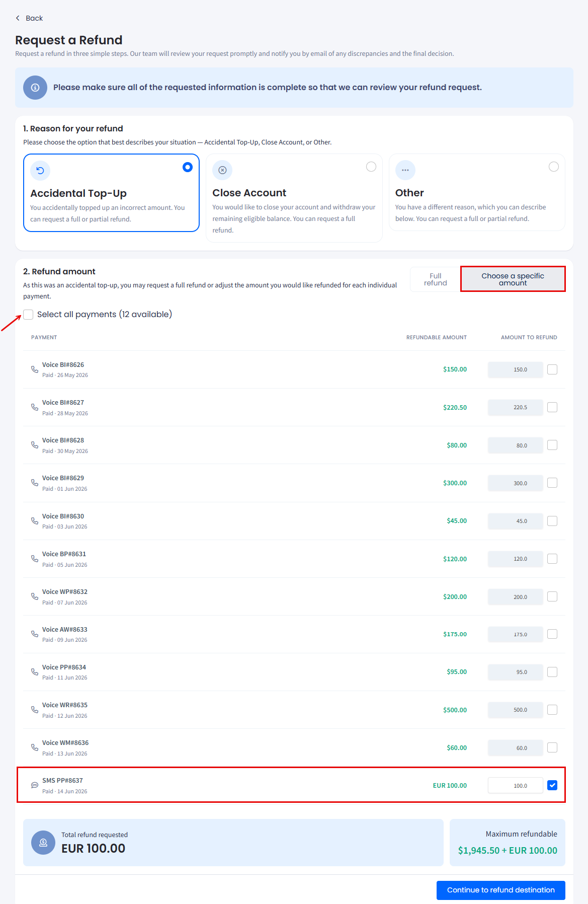The height and width of the screenshot is (904, 588).
Task: Go back using the Back link
Action: pos(29,18)
